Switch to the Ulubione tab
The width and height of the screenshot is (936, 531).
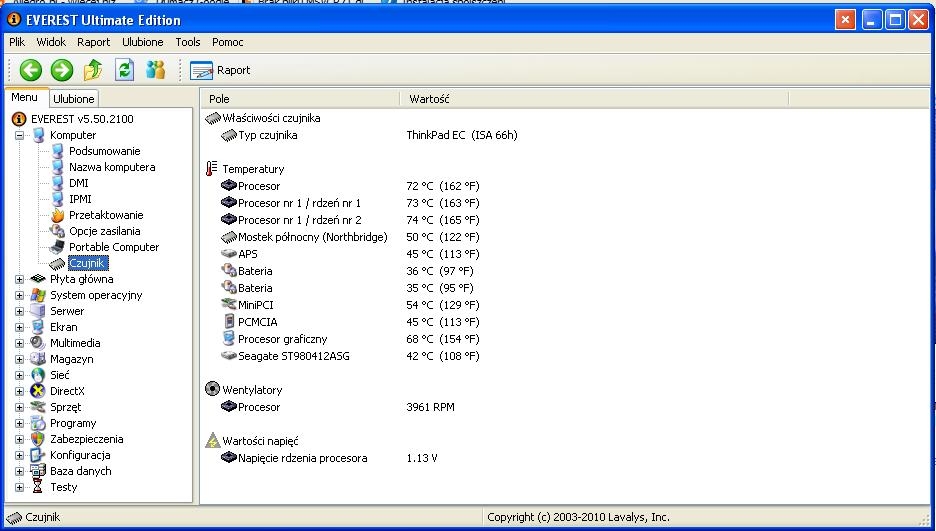pos(73,99)
